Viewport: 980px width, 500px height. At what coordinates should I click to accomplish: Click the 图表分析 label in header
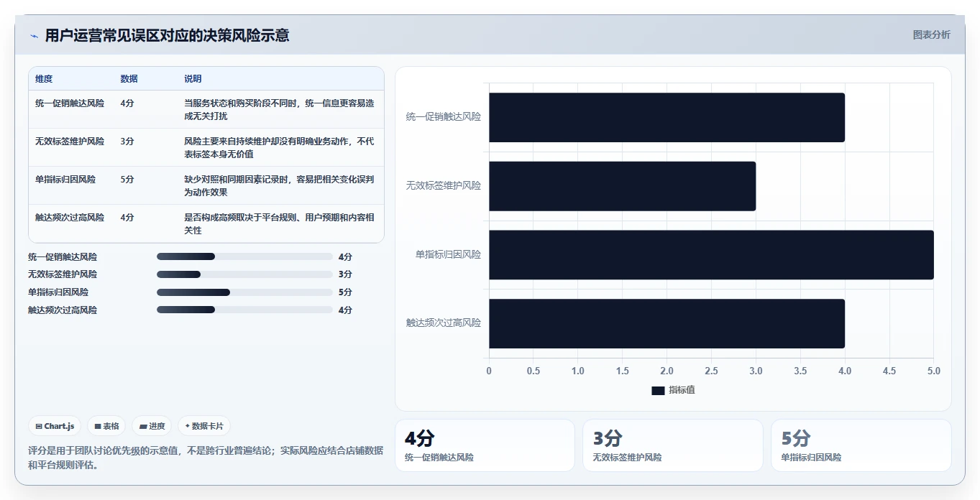tap(931, 34)
